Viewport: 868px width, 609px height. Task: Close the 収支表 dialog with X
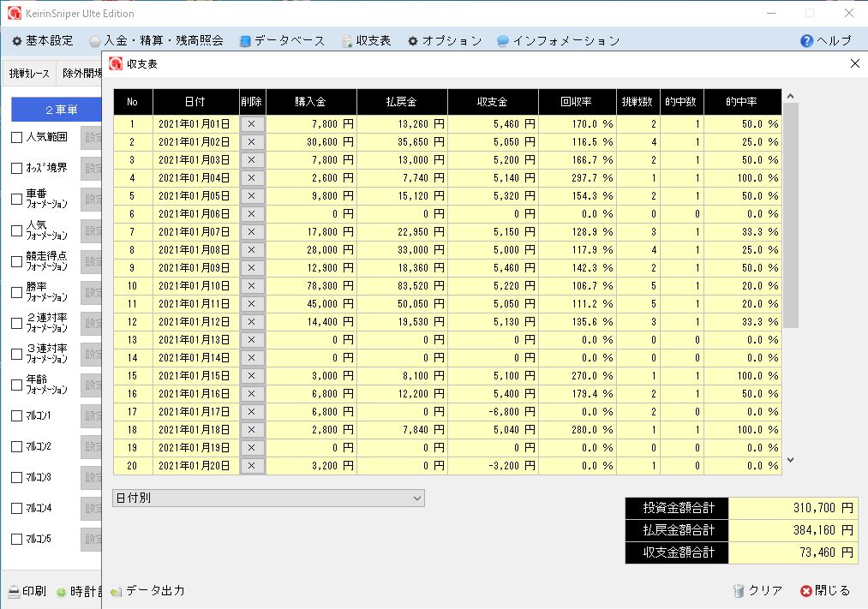(x=854, y=63)
